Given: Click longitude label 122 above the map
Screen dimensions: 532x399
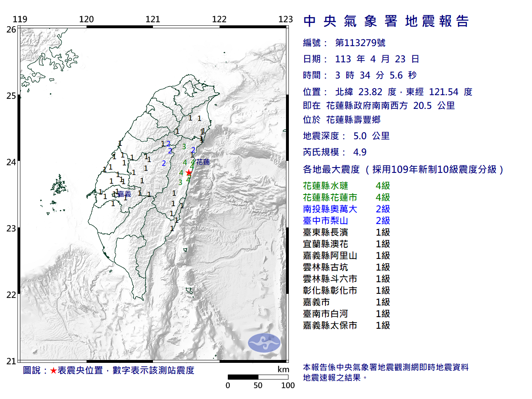Looking at the screenshot, I should coord(219,19).
